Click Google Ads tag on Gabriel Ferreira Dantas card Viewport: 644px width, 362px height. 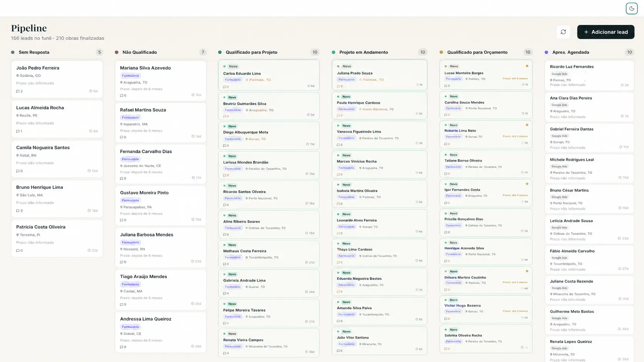[559, 136]
